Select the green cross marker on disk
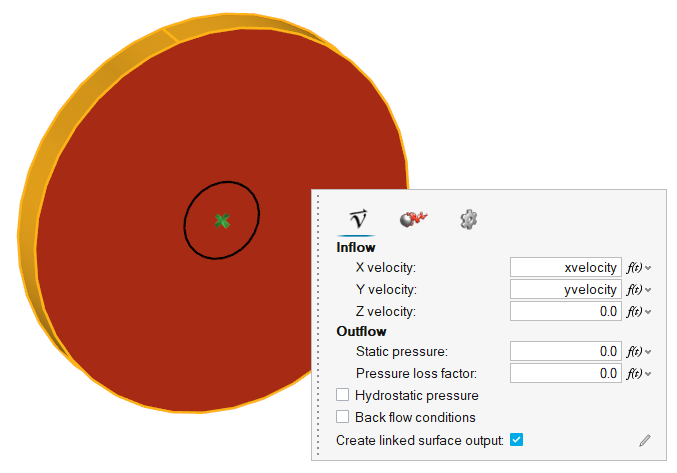Viewport: 677px width, 473px height. click(222, 220)
